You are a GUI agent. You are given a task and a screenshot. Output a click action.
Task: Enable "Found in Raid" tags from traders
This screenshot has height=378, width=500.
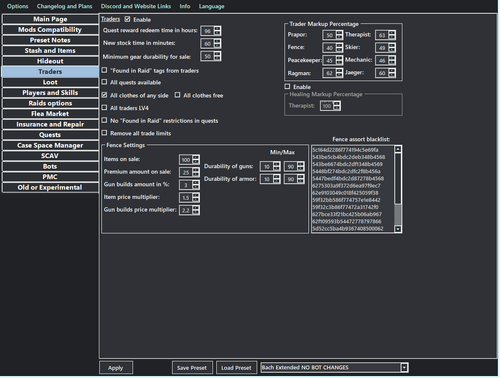[104, 70]
